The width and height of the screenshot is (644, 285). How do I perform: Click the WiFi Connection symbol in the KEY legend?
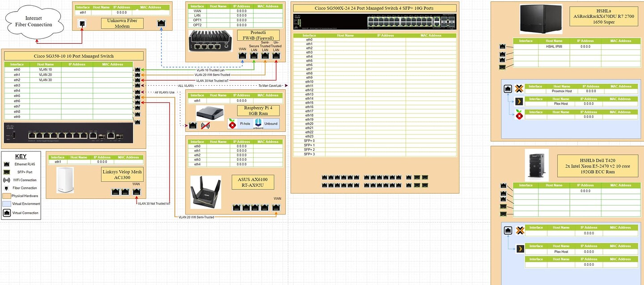tap(7, 180)
